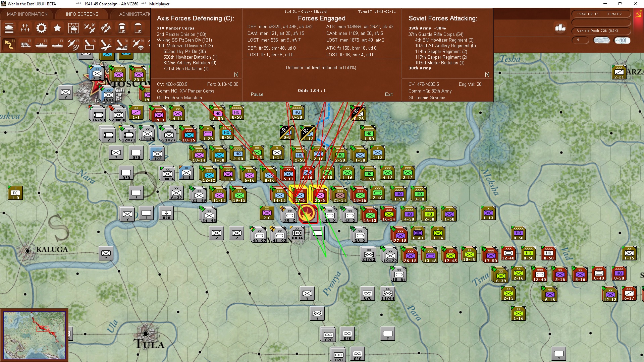Click the minimap in bottom-left corner
Screen dimensions: 644x362
pos(34,335)
